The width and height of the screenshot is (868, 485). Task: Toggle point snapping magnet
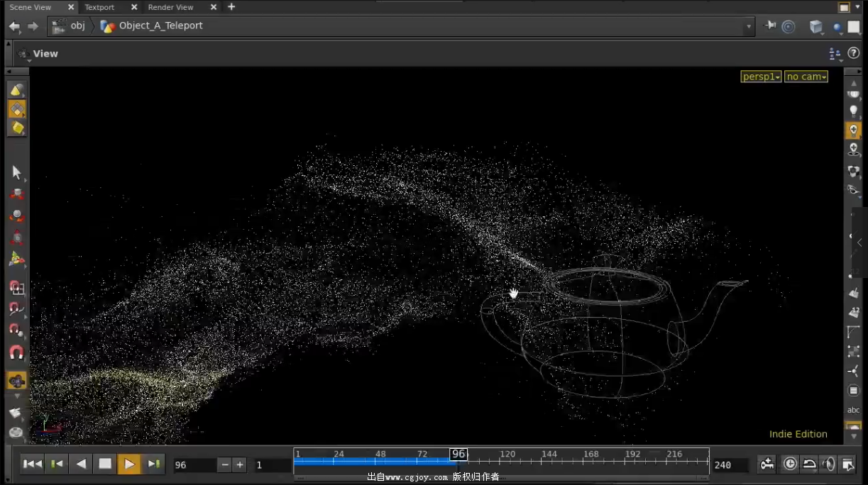(x=17, y=330)
